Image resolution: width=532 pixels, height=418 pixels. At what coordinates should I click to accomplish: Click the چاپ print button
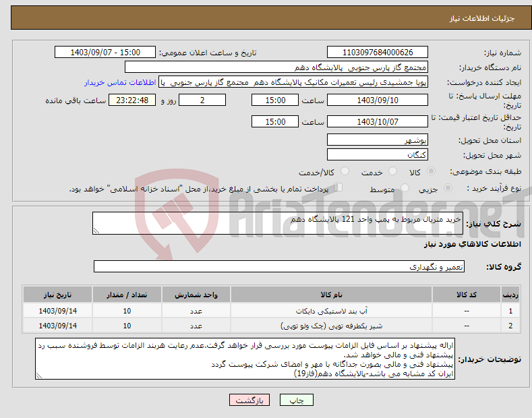(x=297, y=400)
